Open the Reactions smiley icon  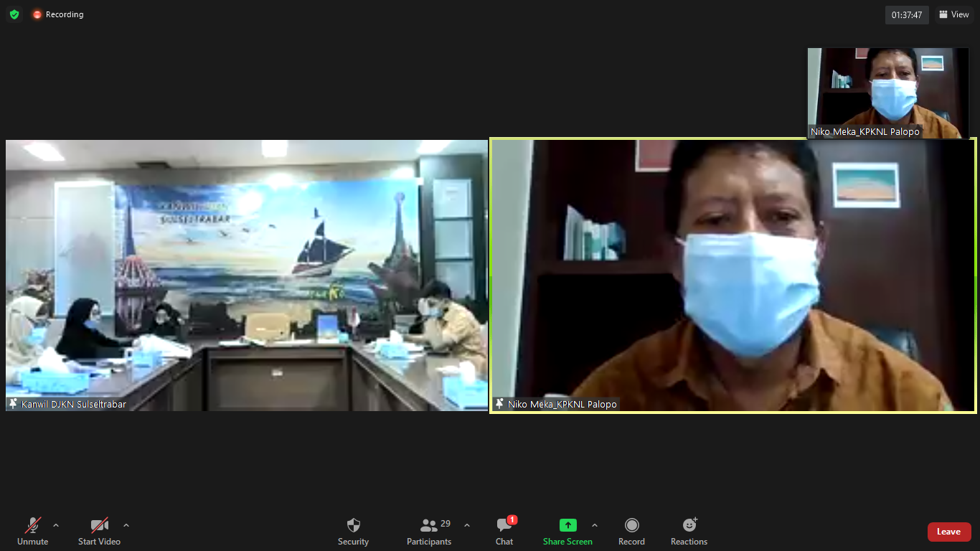(689, 526)
